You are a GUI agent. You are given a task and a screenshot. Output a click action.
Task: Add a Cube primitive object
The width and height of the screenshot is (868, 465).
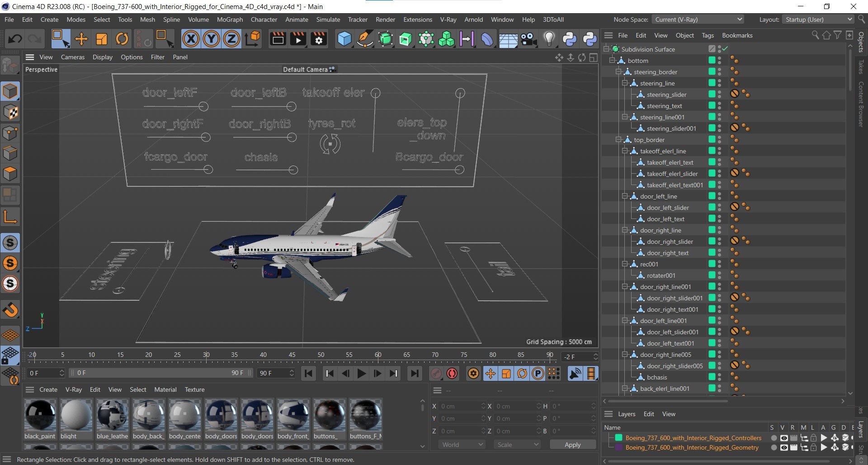click(344, 39)
